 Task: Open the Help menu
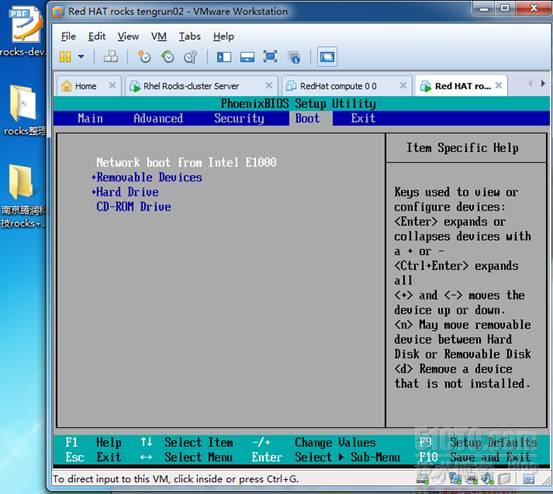click(x=223, y=36)
